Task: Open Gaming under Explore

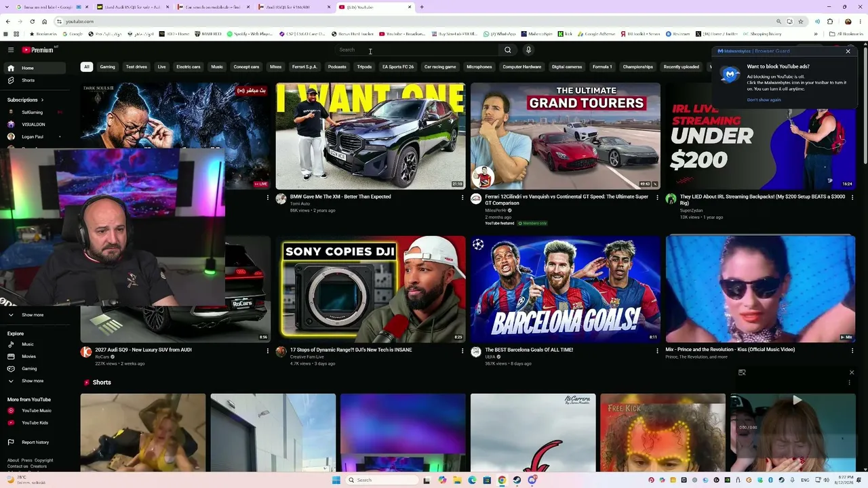Action: pos(36,369)
